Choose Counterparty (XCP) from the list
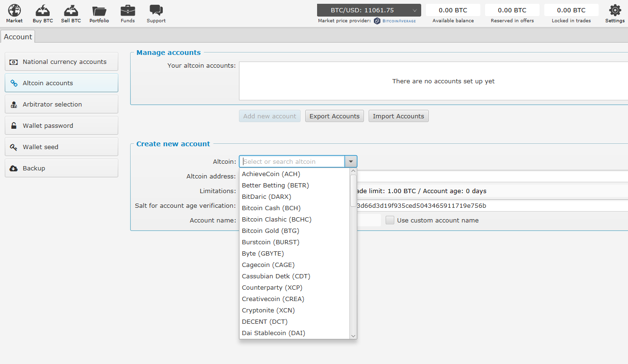The width and height of the screenshot is (628, 364). point(294,288)
